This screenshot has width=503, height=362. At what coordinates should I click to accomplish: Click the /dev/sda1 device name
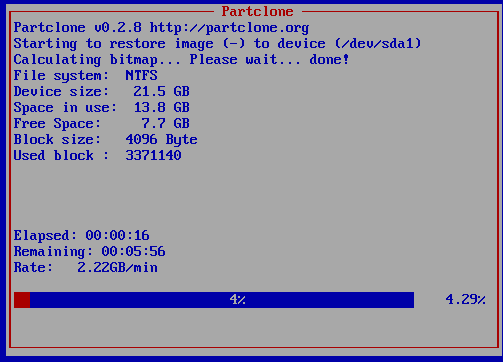(378, 44)
